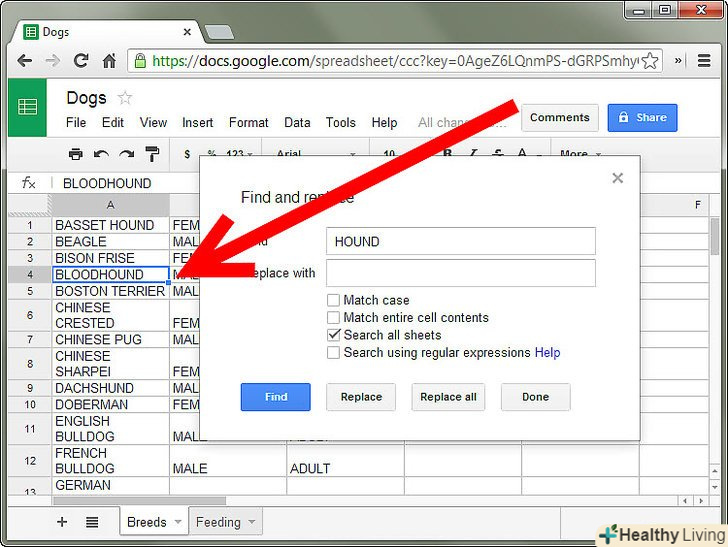
Task: Add a new sheet with plus icon
Action: (62, 522)
